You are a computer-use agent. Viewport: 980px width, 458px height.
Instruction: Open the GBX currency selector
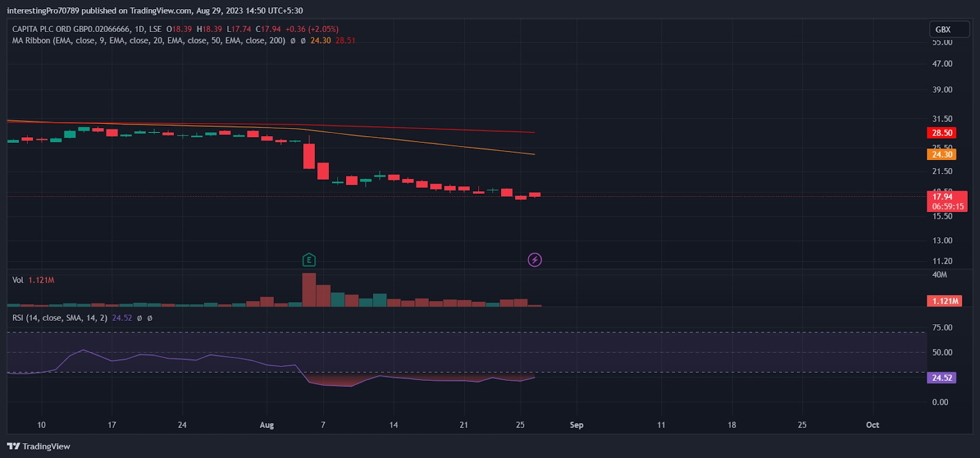coord(949,29)
